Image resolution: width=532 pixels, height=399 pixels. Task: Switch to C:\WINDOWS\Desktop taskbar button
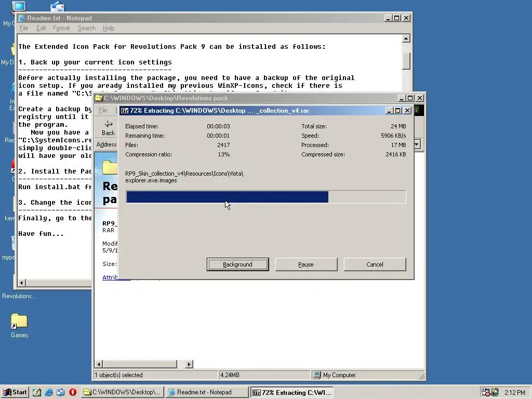(123, 392)
